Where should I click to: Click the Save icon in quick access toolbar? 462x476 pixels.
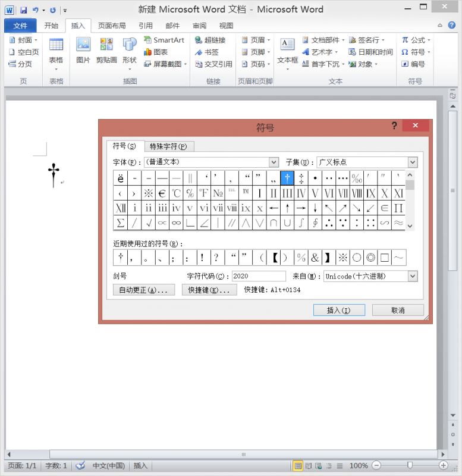23,10
